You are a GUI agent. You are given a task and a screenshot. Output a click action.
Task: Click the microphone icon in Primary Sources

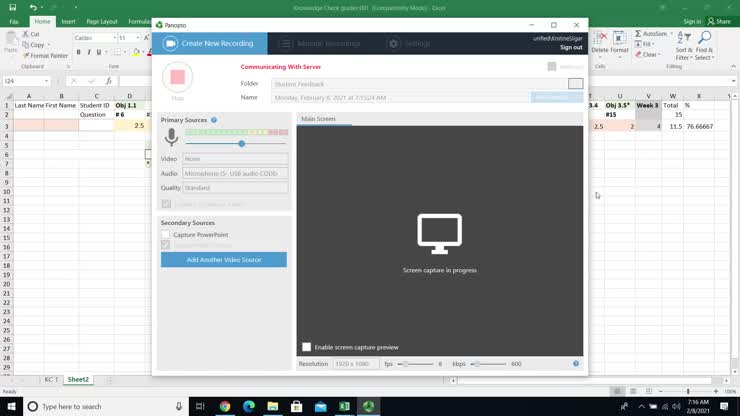(x=171, y=137)
